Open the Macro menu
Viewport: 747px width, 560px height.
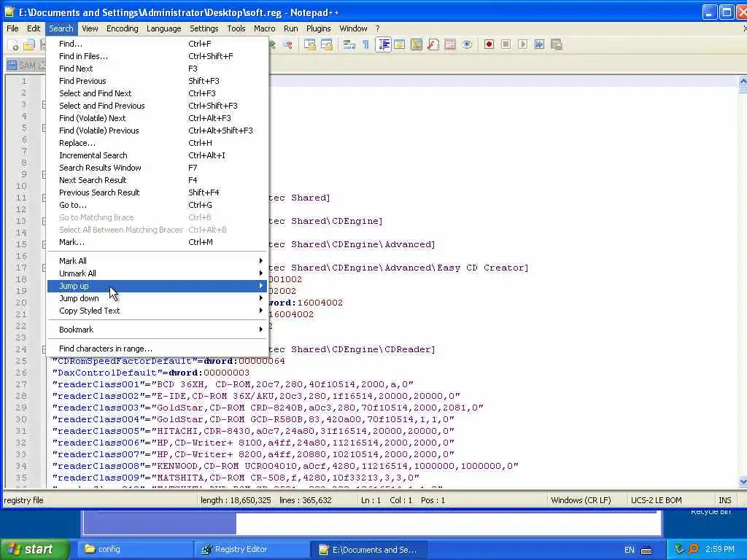[x=264, y=28]
